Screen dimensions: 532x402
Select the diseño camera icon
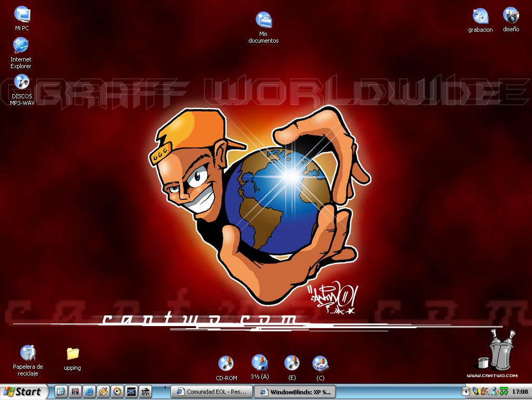click(x=511, y=16)
